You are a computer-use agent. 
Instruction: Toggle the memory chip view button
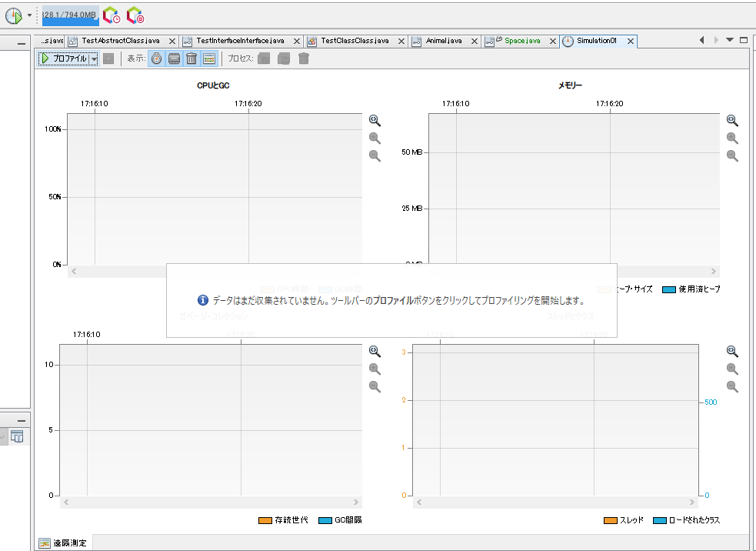pyautogui.click(x=174, y=58)
